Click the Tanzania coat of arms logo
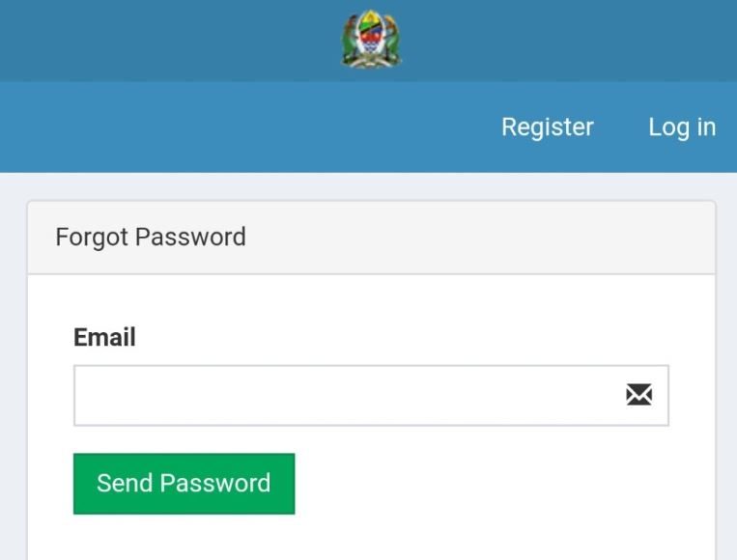The height and width of the screenshot is (560, 737). tap(371, 40)
